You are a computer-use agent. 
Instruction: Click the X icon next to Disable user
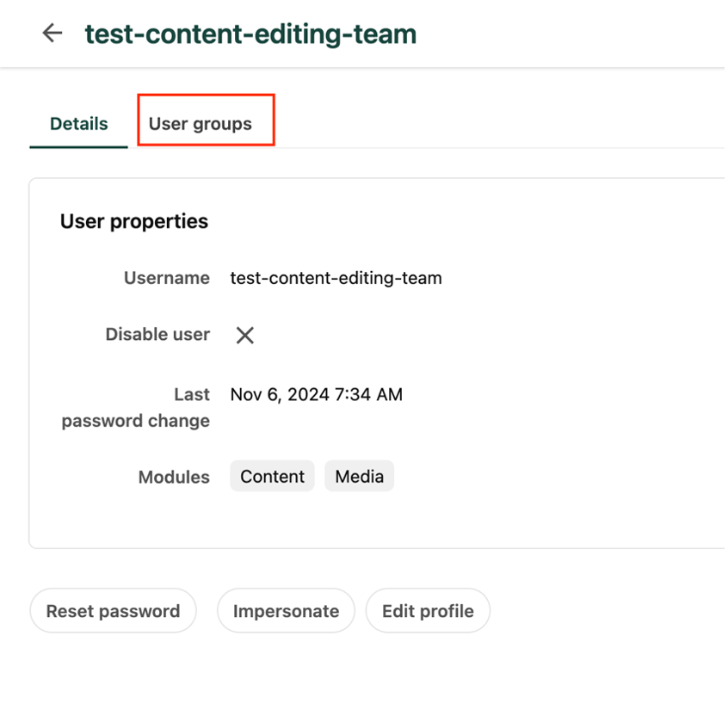pos(244,335)
